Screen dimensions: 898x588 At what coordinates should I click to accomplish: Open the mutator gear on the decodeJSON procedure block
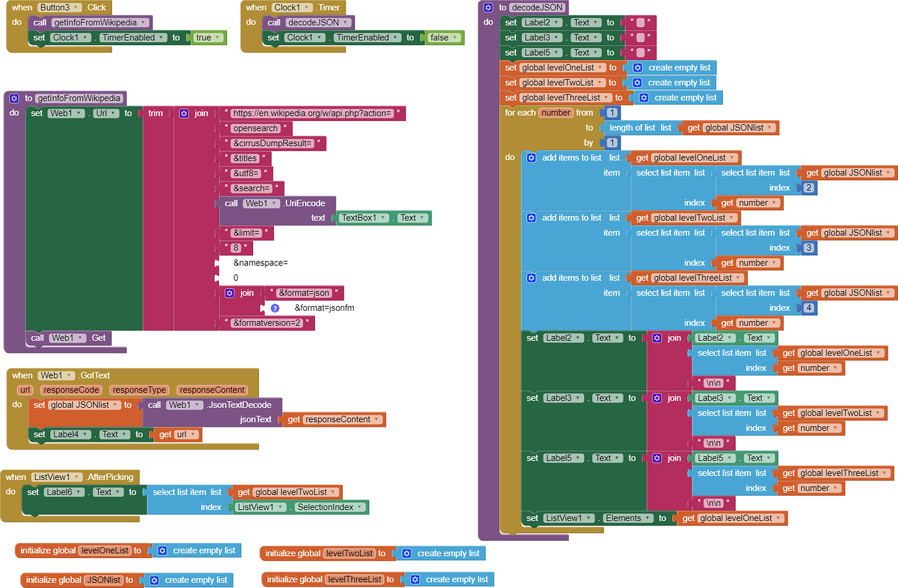[488, 7]
